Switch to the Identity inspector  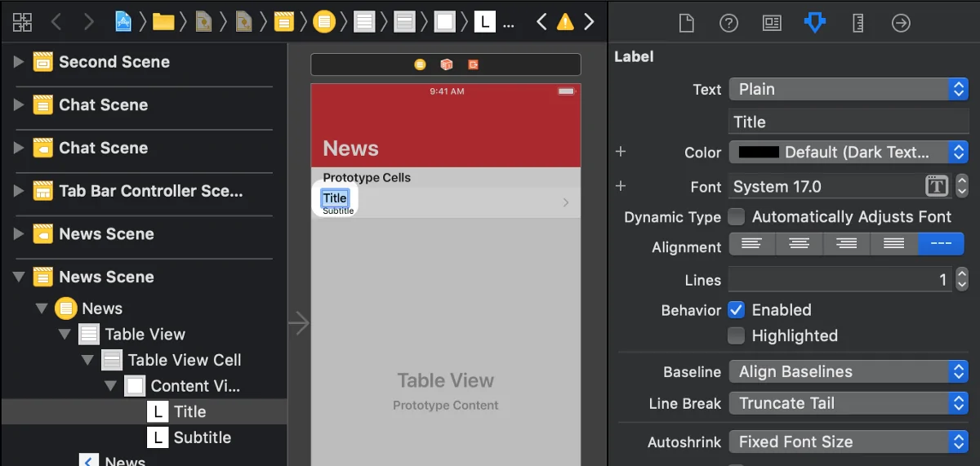[x=772, y=23]
